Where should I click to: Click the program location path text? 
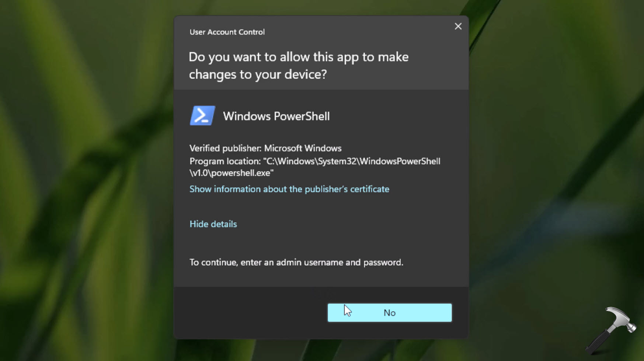pos(315,167)
